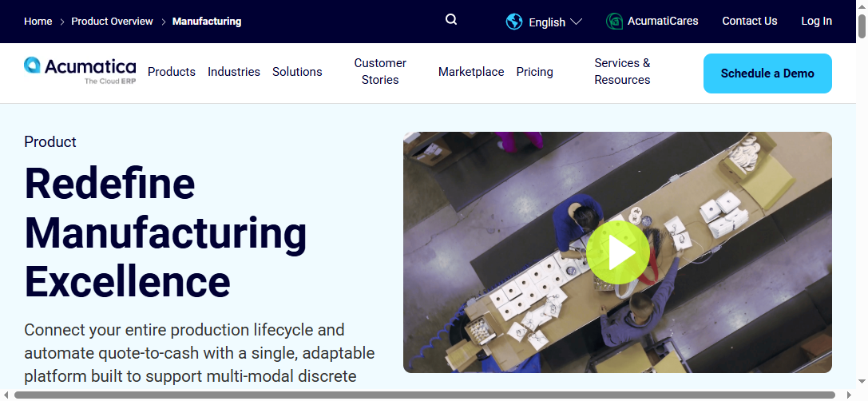Open Customer Stories menu
This screenshot has height=401, width=868.
(380, 71)
